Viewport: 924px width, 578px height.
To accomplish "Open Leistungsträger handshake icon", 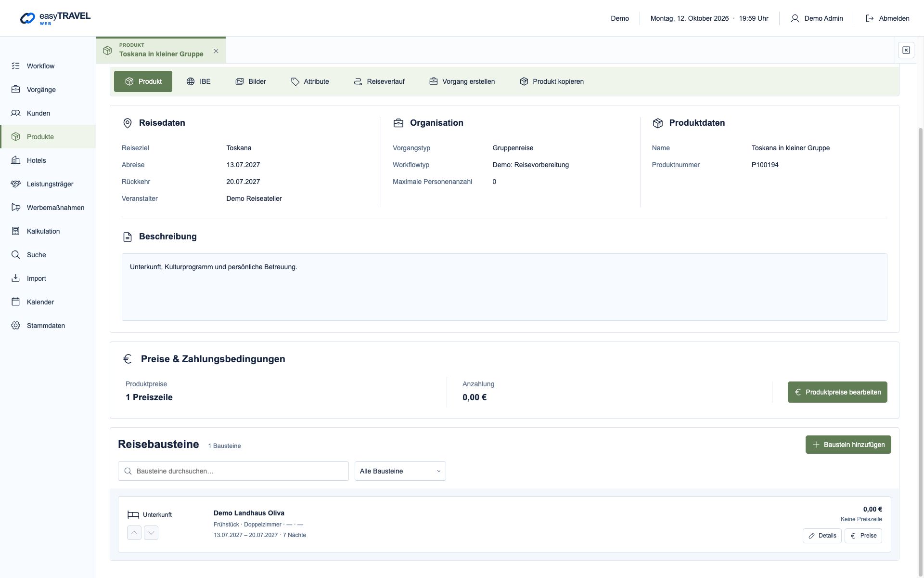I will click(x=16, y=184).
